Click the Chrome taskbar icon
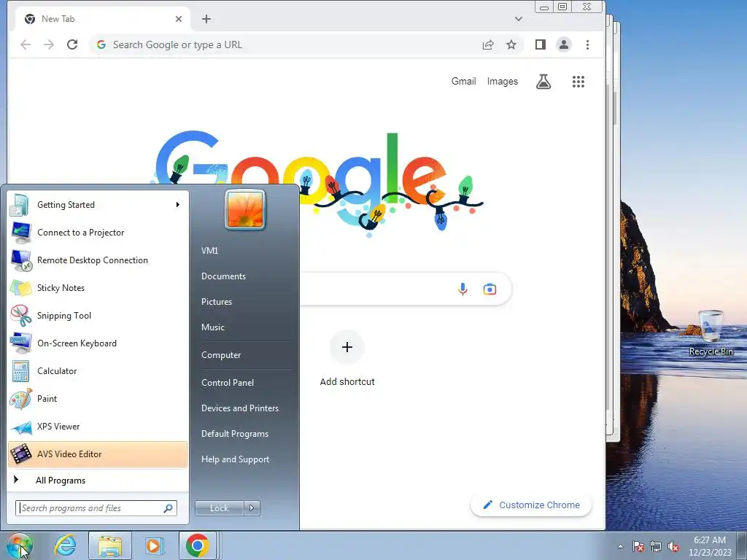Viewport: 747px width, 560px height. point(197,545)
